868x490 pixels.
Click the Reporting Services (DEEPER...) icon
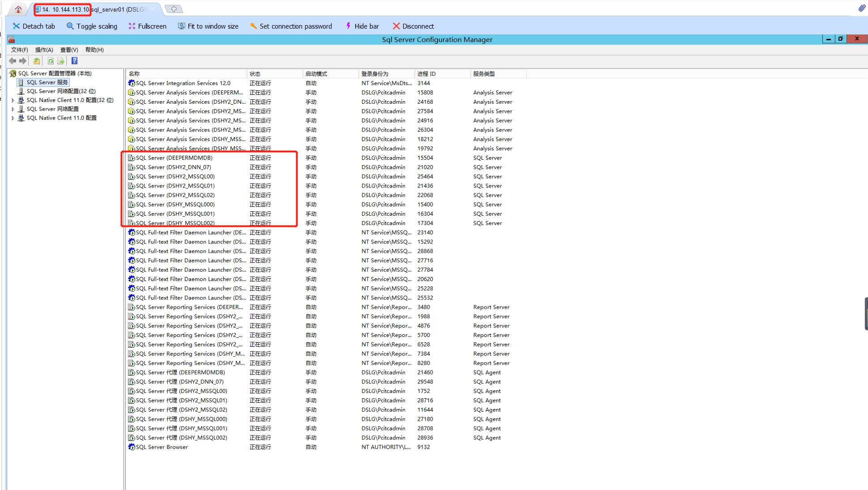point(132,307)
